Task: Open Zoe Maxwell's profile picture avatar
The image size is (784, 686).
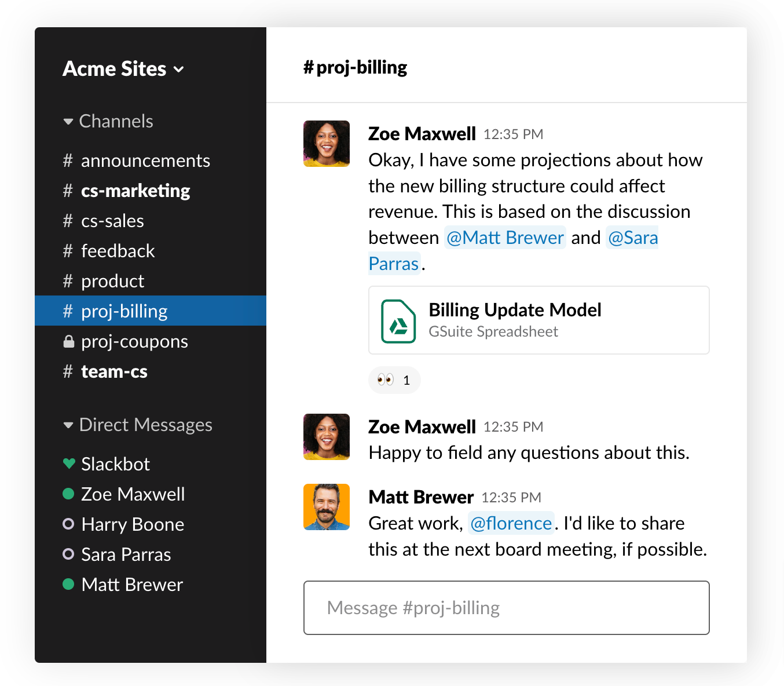Action: pos(326,144)
